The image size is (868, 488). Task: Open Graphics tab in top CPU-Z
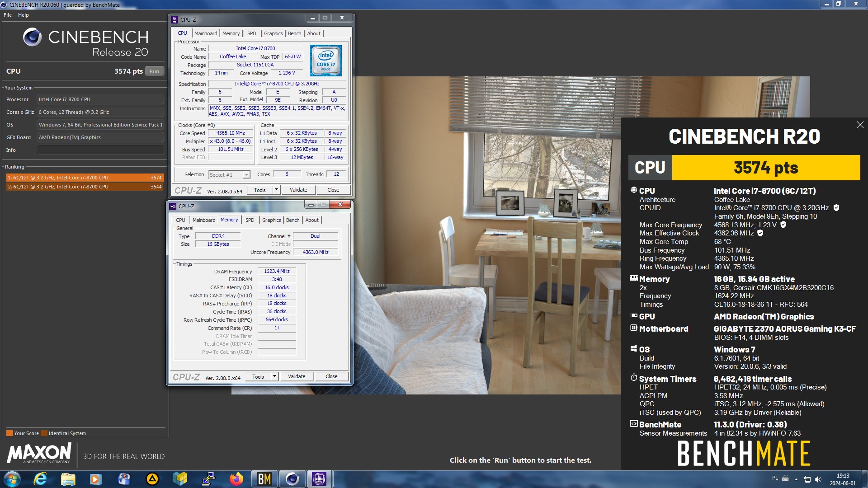coord(274,33)
